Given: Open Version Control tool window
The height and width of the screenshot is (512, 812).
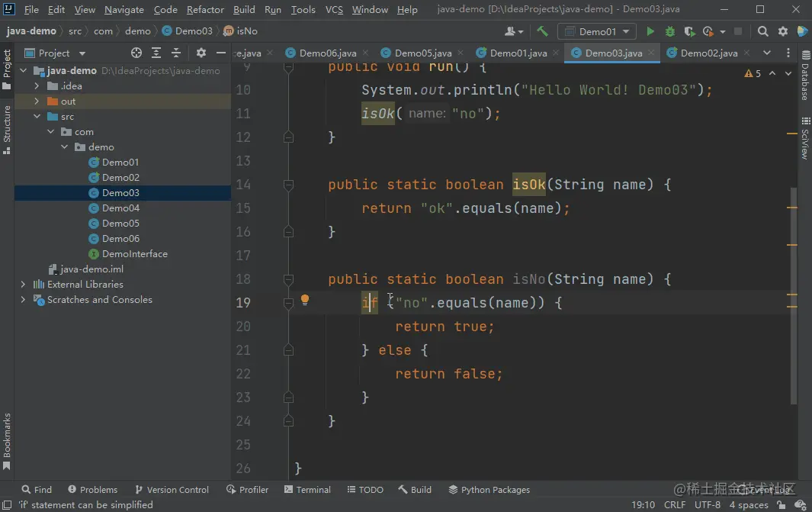Looking at the screenshot, I should (x=172, y=490).
